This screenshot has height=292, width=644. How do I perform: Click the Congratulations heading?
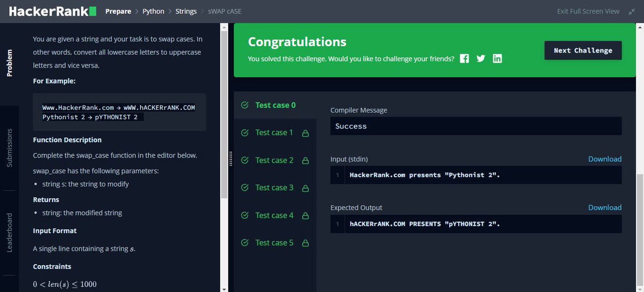click(297, 42)
